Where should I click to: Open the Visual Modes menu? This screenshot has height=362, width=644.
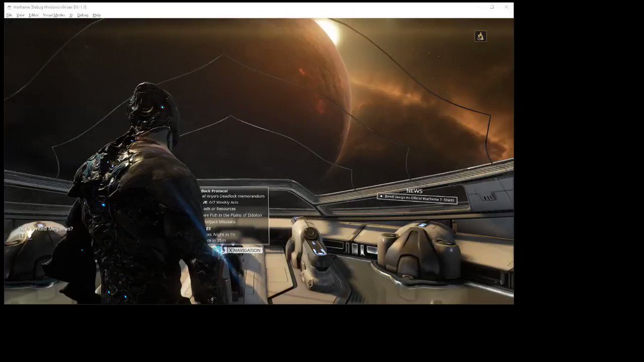[54, 15]
